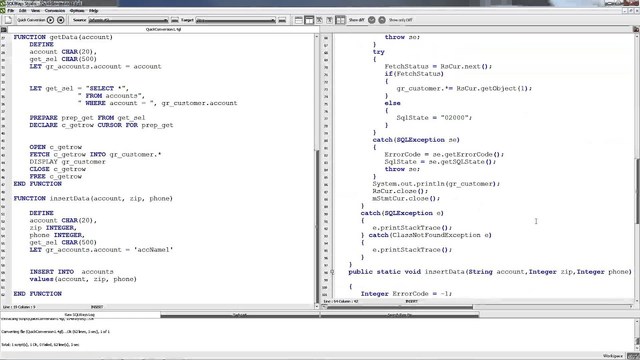The image size is (640, 360).
Task: Click the Workspace button in status bar
Action: 612,356
